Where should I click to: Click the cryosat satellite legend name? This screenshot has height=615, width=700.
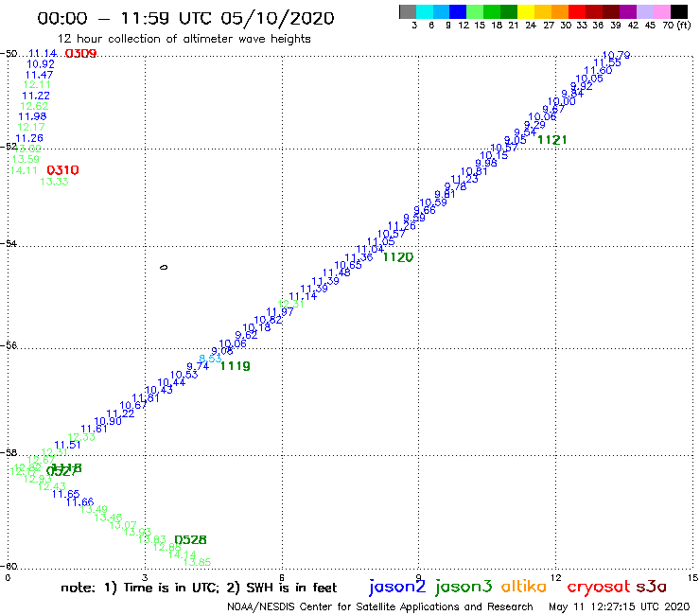point(599,587)
